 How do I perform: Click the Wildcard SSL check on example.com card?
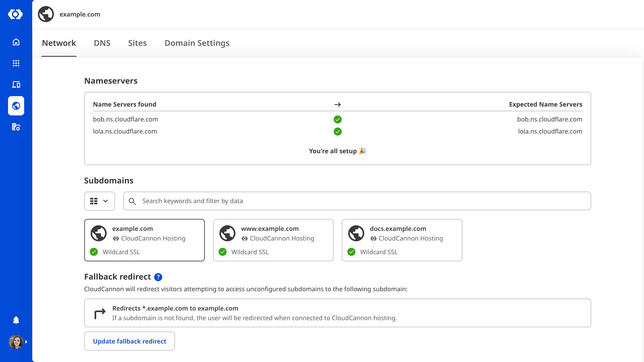point(94,252)
